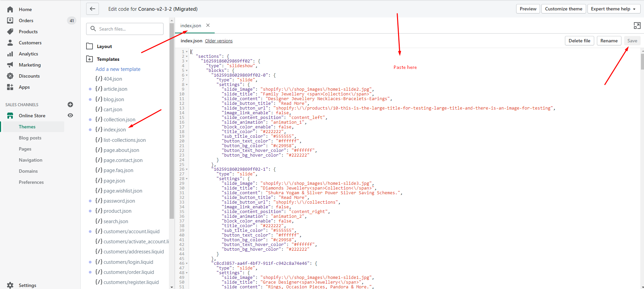Screen dimensions: 644x289
Task: Close the index.json tab
Action: pyautogui.click(x=208, y=26)
